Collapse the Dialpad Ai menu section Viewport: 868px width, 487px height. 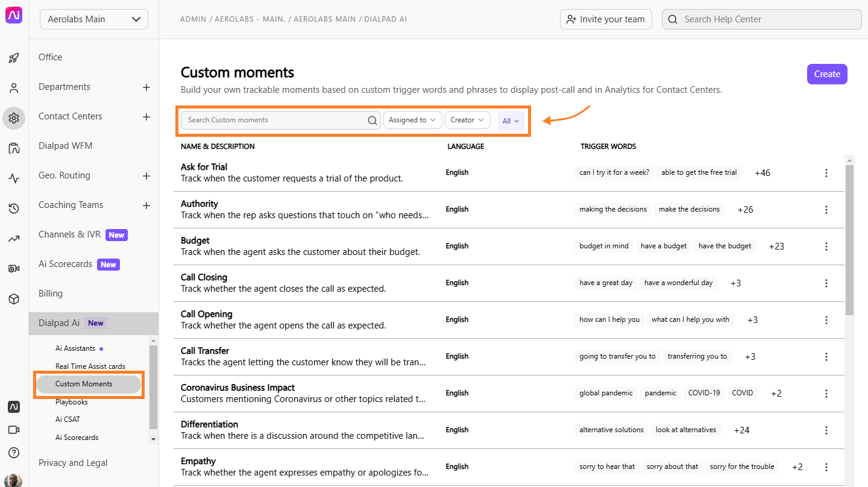tap(93, 323)
